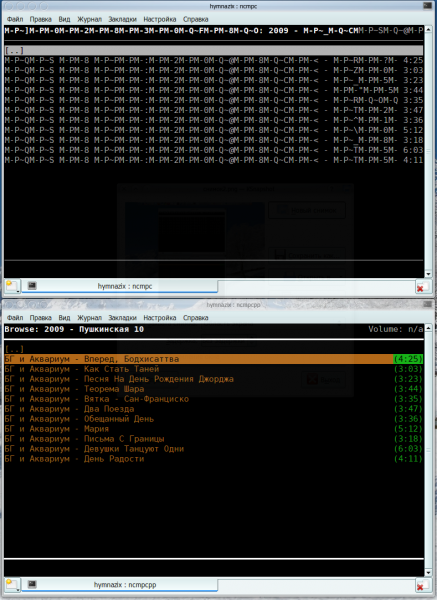
Task: Select track 'Мария'
Action: tap(214, 429)
